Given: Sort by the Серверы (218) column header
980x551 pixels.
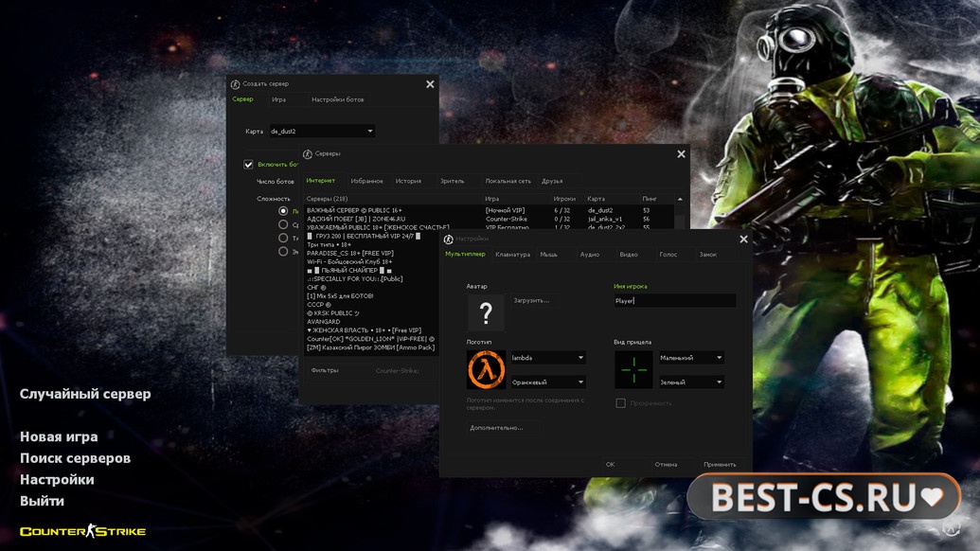Looking at the screenshot, I should (393, 199).
